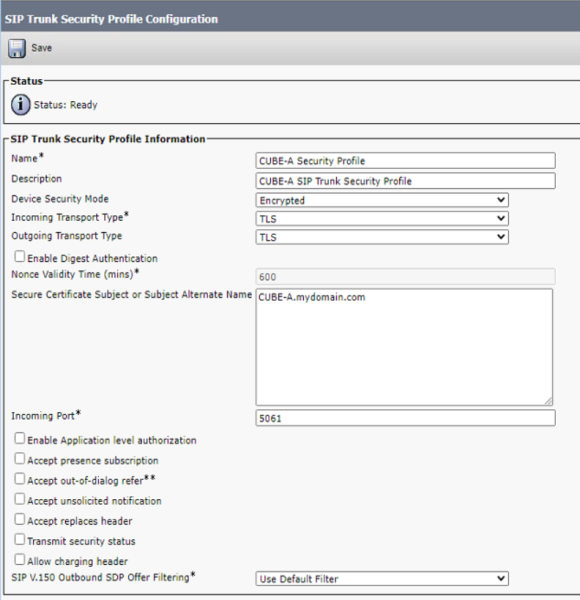The width and height of the screenshot is (580, 600).
Task: Open SIP V.150 Outbound SDP Offer Filtering dropdown
Action: point(382,579)
